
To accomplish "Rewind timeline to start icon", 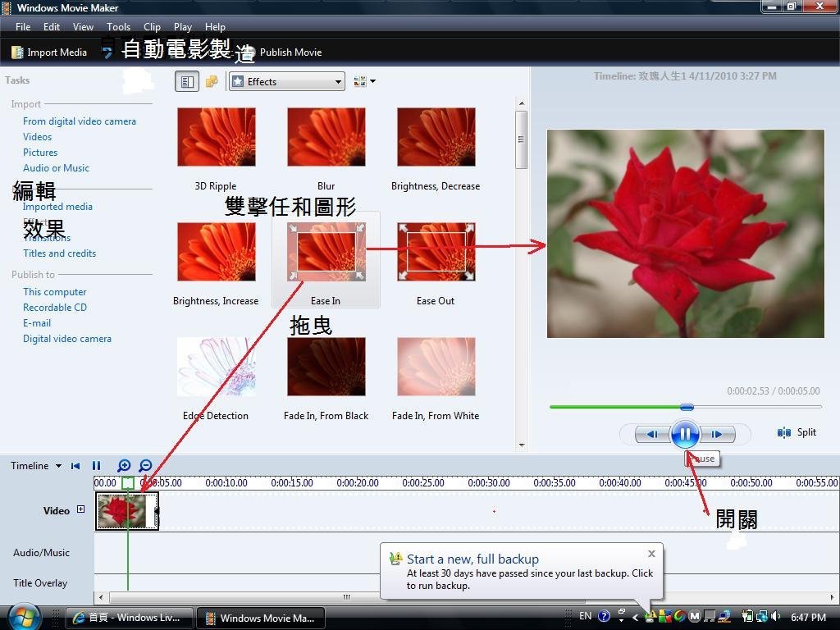I will click(x=75, y=466).
